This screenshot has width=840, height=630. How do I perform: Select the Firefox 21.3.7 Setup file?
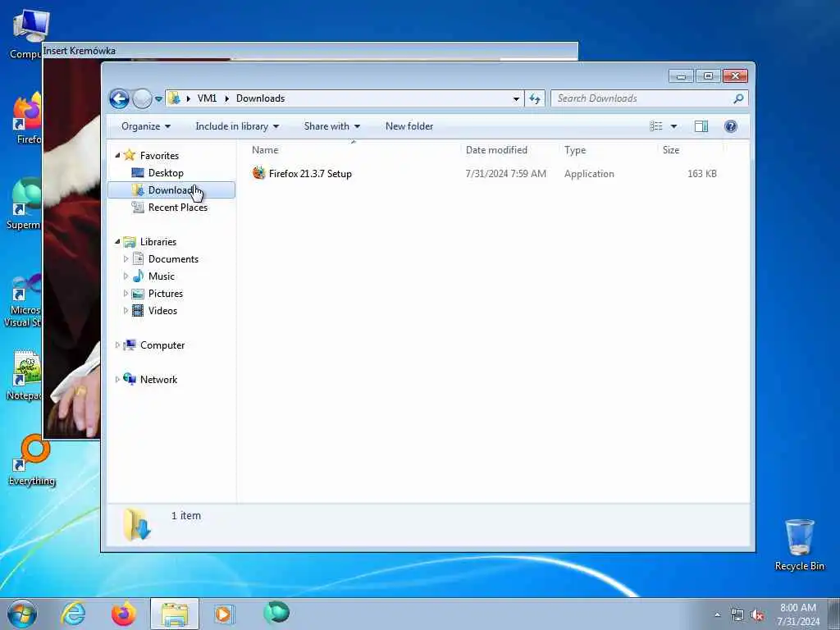(x=310, y=174)
